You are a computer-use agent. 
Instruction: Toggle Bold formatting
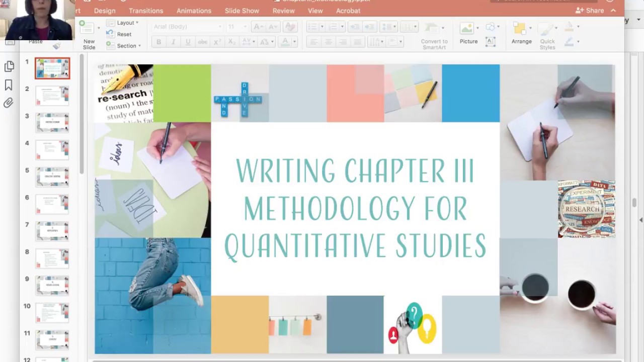point(158,42)
